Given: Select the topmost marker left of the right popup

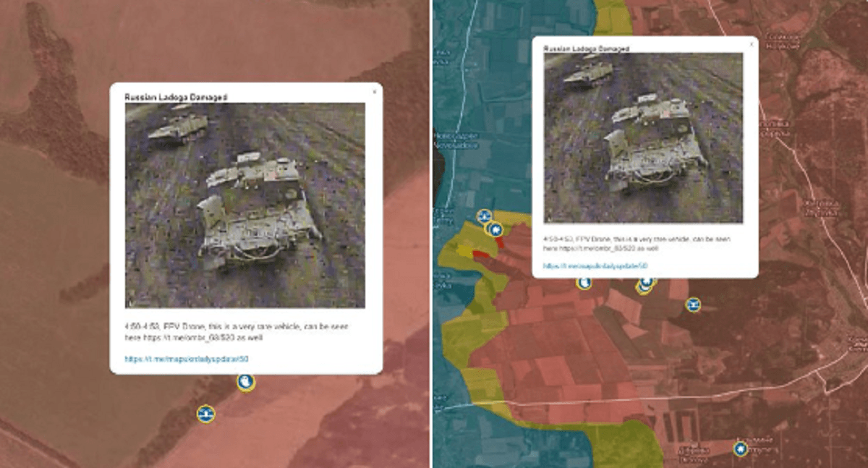Looking at the screenshot, I should tap(485, 216).
